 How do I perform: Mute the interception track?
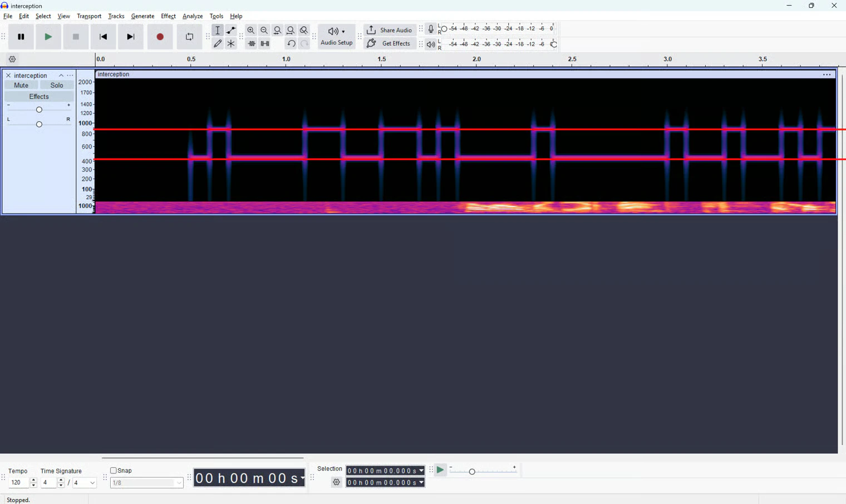[x=21, y=86]
